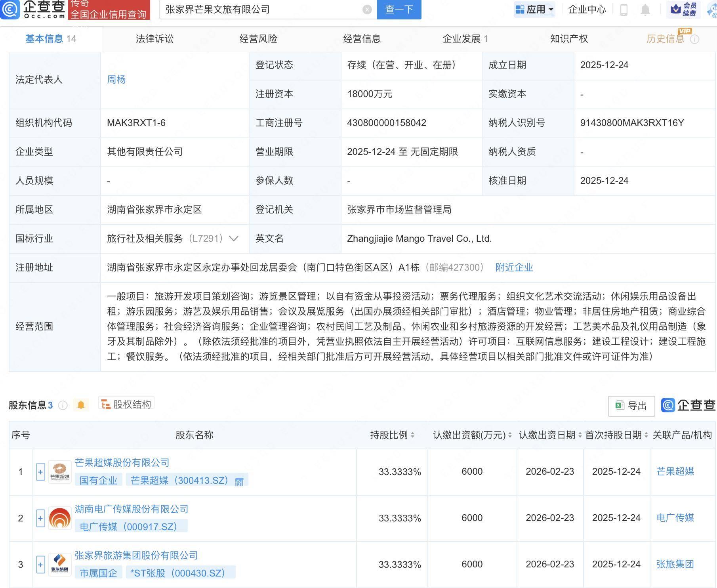The height and width of the screenshot is (588, 717).
Task: Expand the 国标行业 L7291 industry details
Action: click(234, 239)
